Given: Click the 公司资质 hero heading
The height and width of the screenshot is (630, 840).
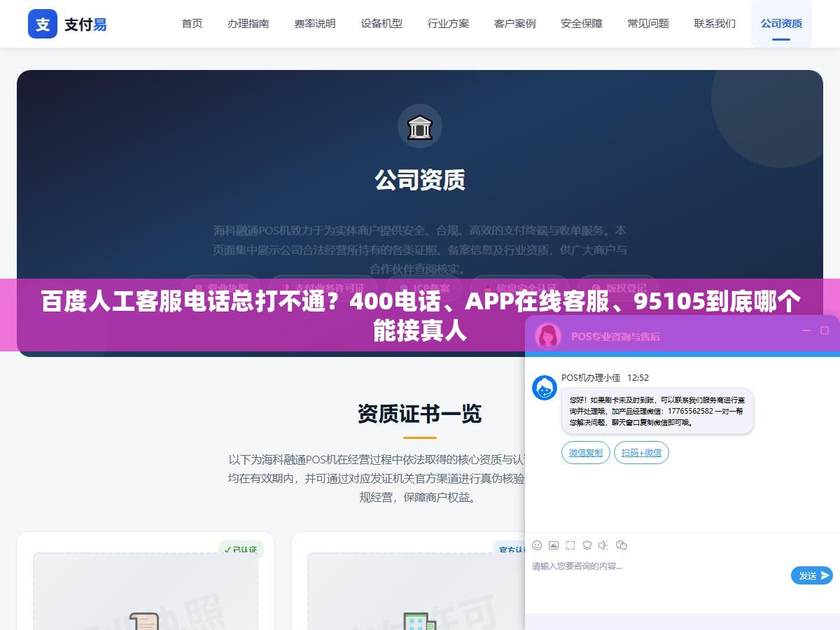Looking at the screenshot, I should point(420,180).
